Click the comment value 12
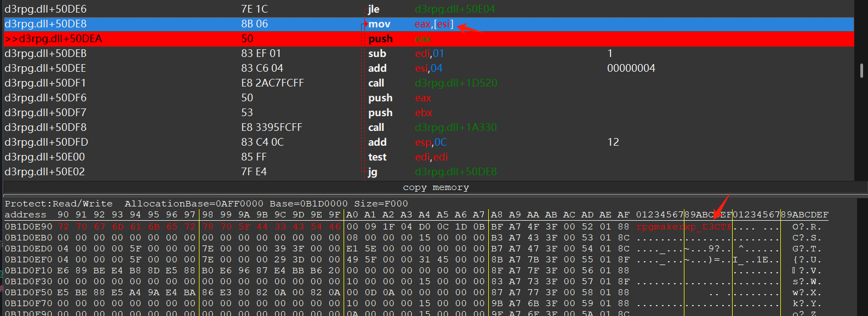This screenshot has height=316, width=868. [x=613, y=142]
